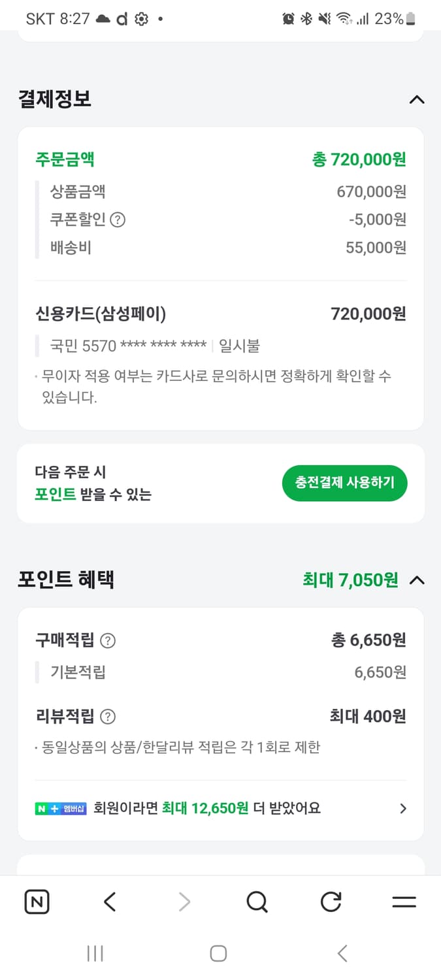The width and height of the screenshot is (441, 980).
Task: Collapse the 결제정보 section
Action: tap(417, 99)
